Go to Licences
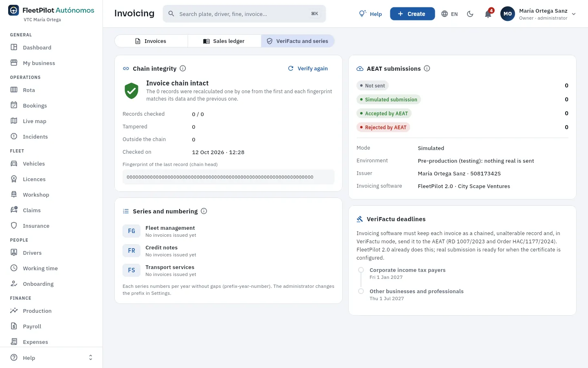 click(x=51, y=179)
